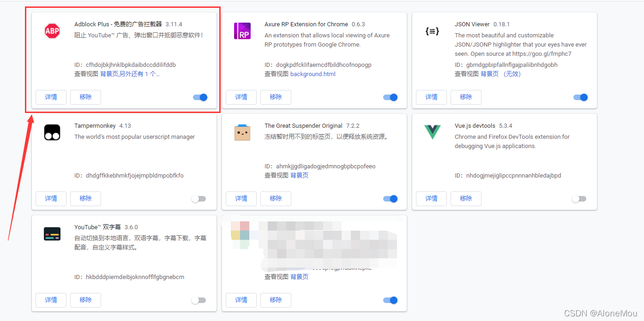Click 移除 on JSON Viewer card
The image size is (644, 321).
pyautogui.click(x=466, y=97)
